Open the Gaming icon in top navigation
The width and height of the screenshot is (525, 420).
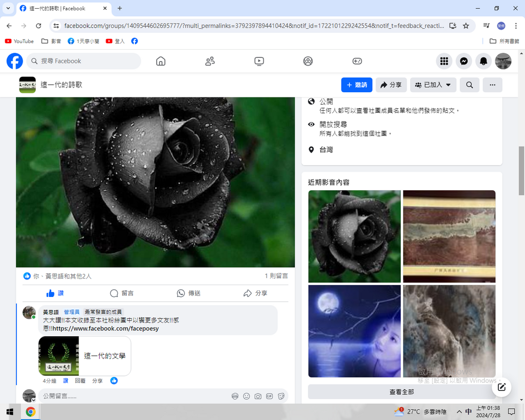tap(357, 61)
